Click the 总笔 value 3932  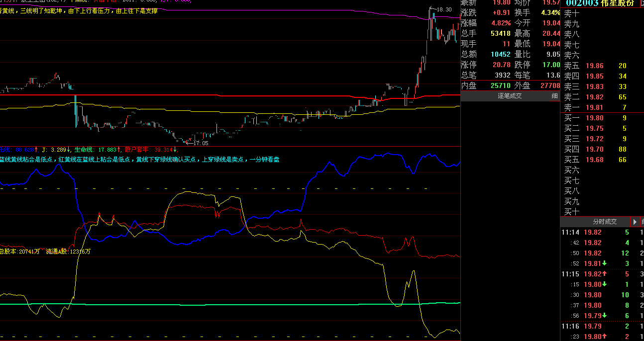[x=502, y=75]
